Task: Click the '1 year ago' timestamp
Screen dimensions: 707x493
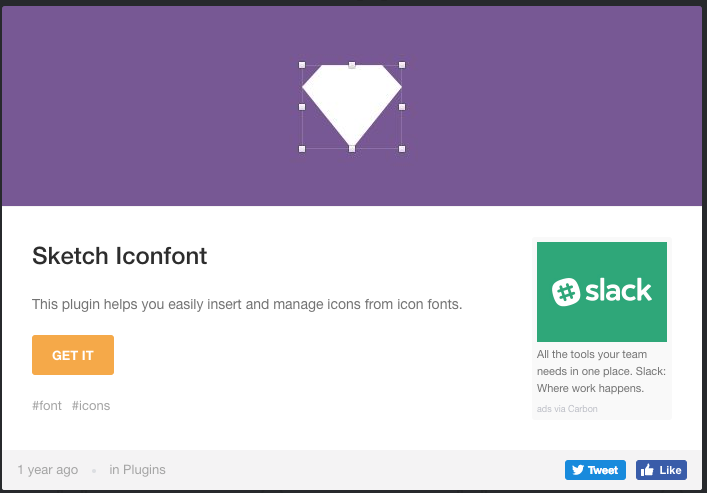Action: 48,470
